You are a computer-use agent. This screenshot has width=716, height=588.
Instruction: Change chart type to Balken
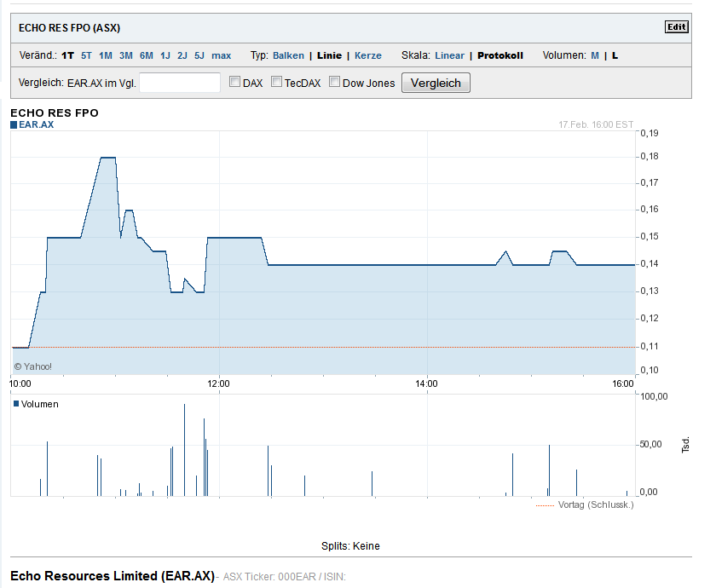(x=288, y=55)
